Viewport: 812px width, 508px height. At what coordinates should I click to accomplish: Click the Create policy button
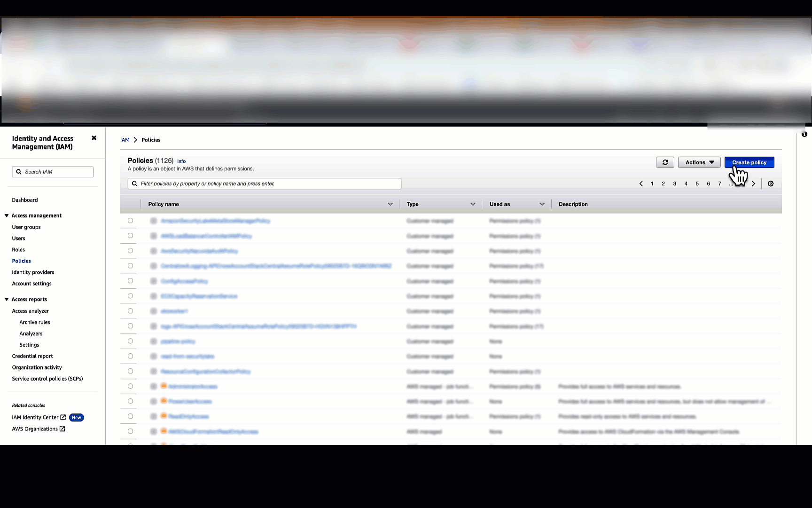(749, 162)
